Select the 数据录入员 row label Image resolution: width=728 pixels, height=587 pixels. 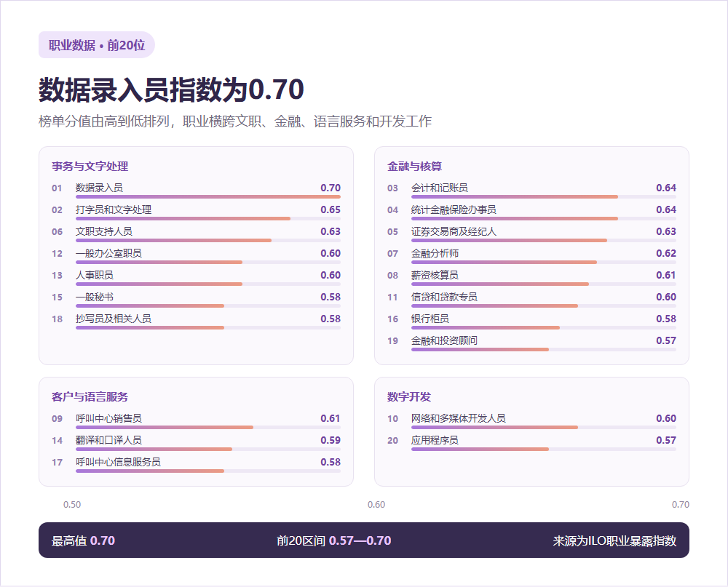tap(99, 188)
